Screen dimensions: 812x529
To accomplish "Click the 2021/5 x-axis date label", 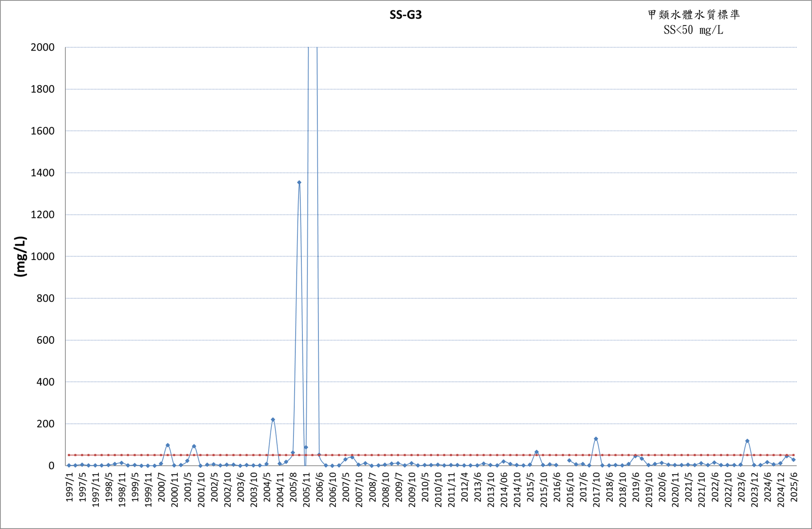I will (x=688, y=486).
